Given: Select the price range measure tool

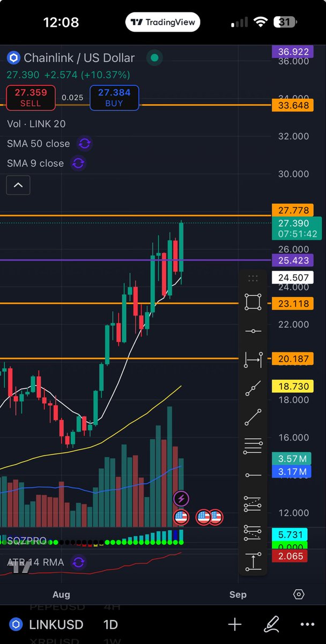Looking at the screenshot, I should 253,561.
